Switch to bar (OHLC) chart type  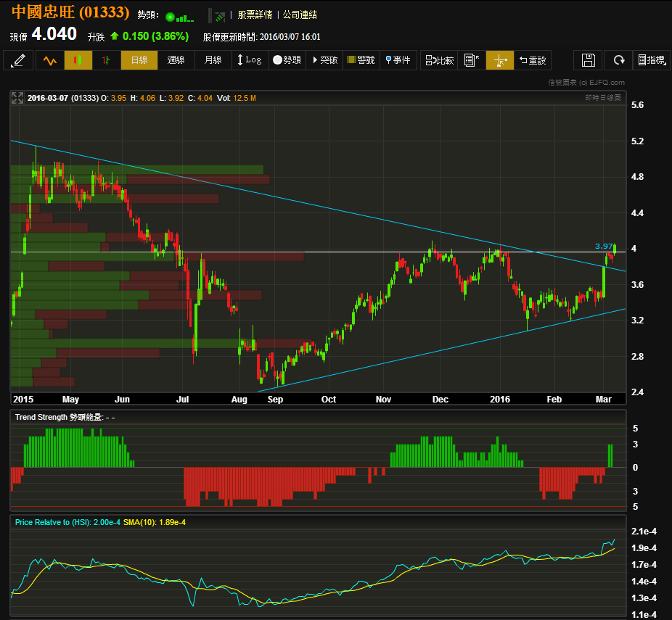pos(106,60)
